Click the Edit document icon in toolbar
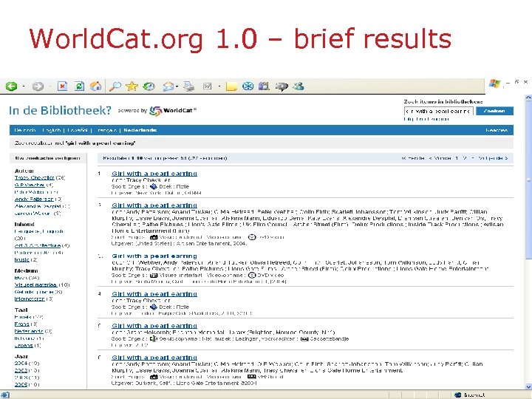532x399 pixels. click(x=207, y=86)
